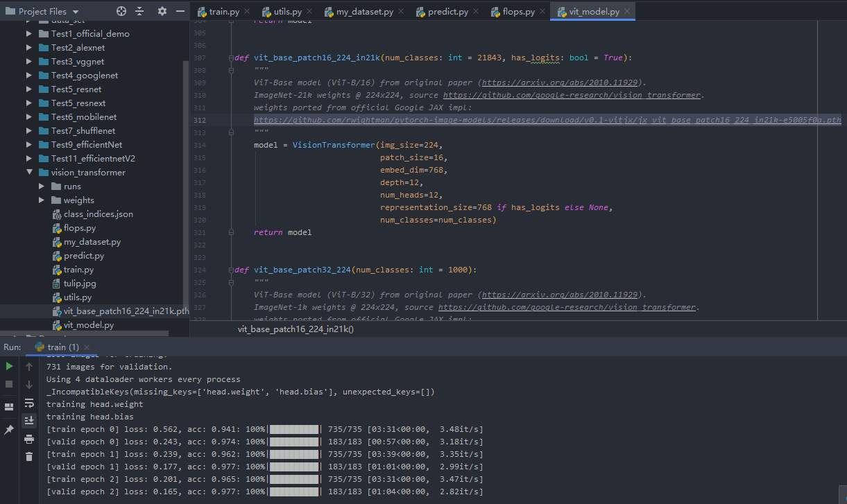The image size is (847, 504).
Task: Click the Stop process square icon
Action: tap(9, 384)
